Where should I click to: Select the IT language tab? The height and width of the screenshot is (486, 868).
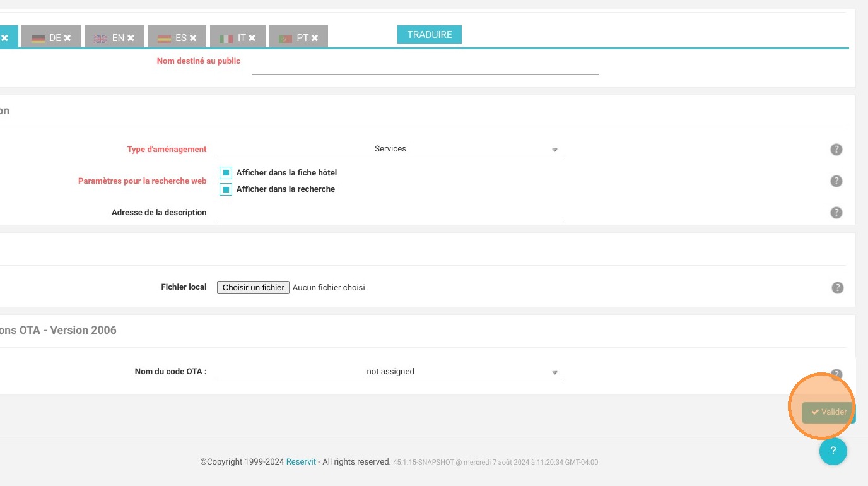pos(237,36)
